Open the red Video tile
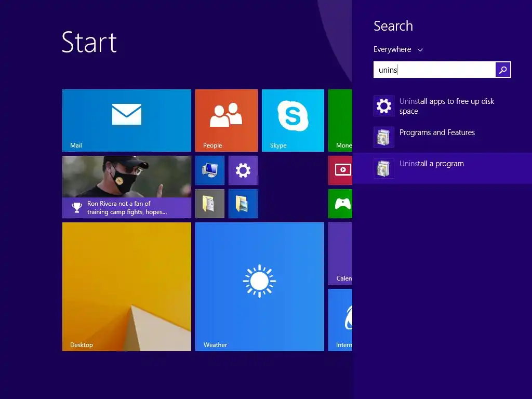 pyautogui.click(x=340, y=170)
